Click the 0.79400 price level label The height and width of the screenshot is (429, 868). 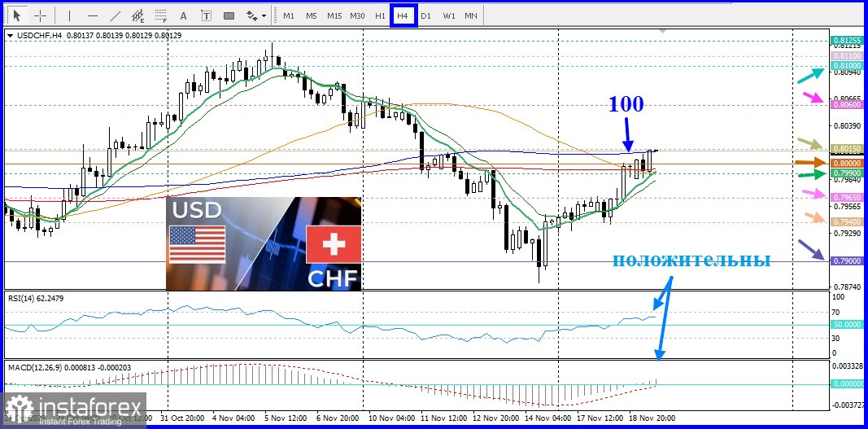pyautogui.click(x=846, y=221)
